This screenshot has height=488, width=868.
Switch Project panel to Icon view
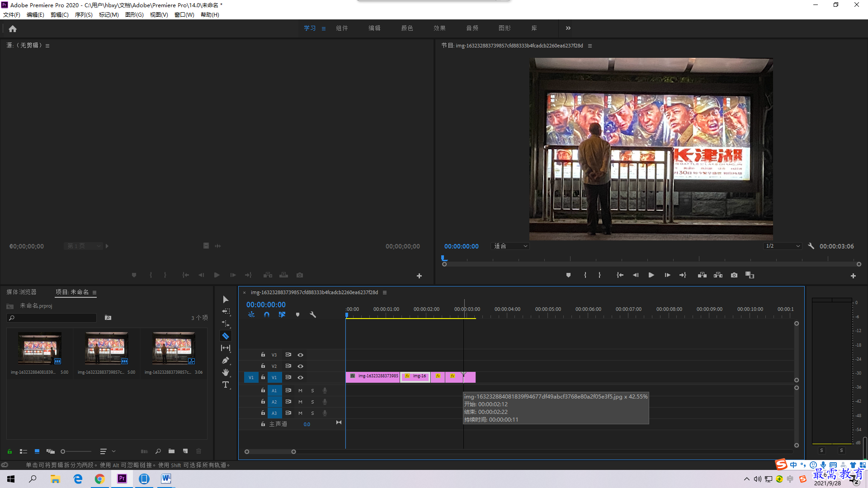(37, 451)
